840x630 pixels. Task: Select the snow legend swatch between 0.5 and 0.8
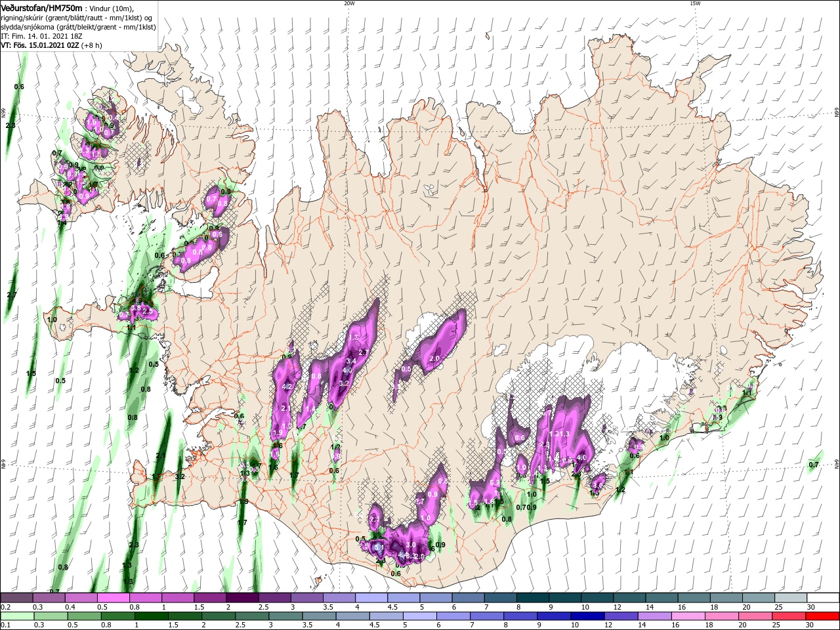(113, 598)
